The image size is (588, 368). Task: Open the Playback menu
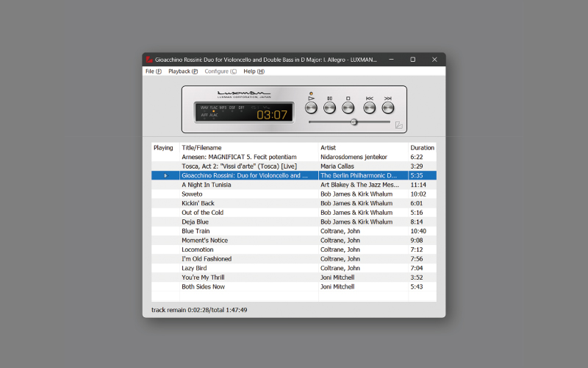pyautogui.click(x=183, y=71)
